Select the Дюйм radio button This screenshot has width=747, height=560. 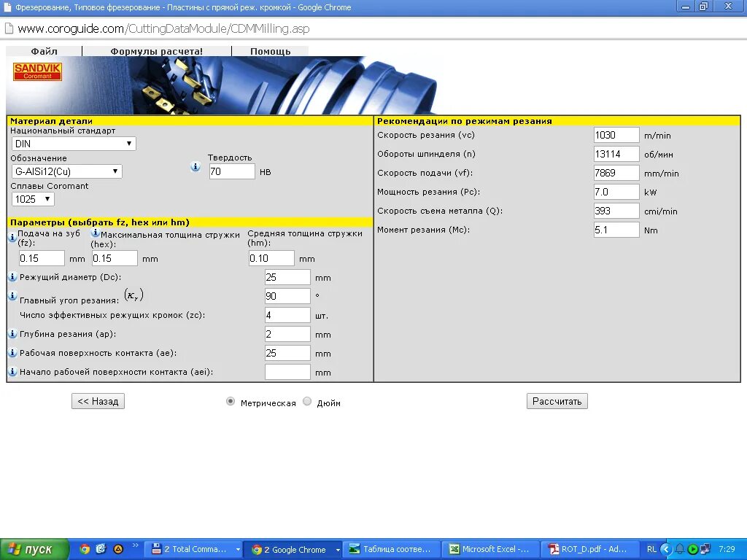pyautogui.click(x=307, y=402)
